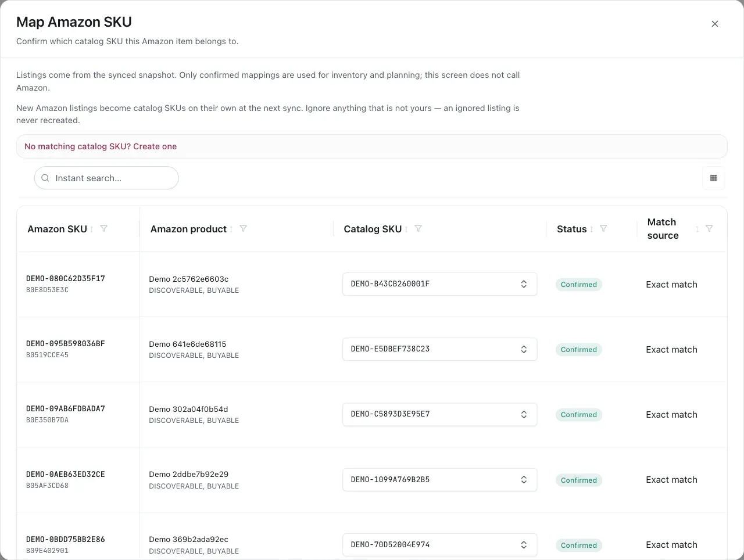Click ASIN B0519CCE45
Image resolution: width=744 pixels, height=560 pixels.
click(x=47, y=355)
